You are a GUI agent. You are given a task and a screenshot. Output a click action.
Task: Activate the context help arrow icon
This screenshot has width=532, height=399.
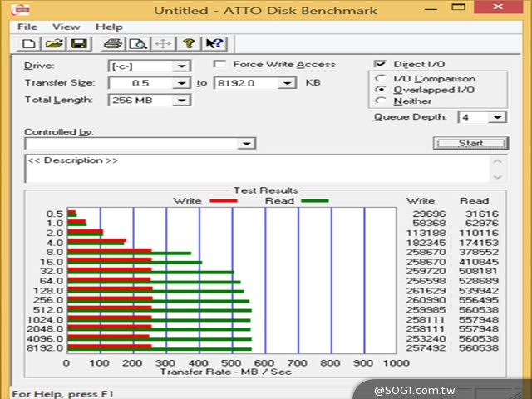point(214,43)
